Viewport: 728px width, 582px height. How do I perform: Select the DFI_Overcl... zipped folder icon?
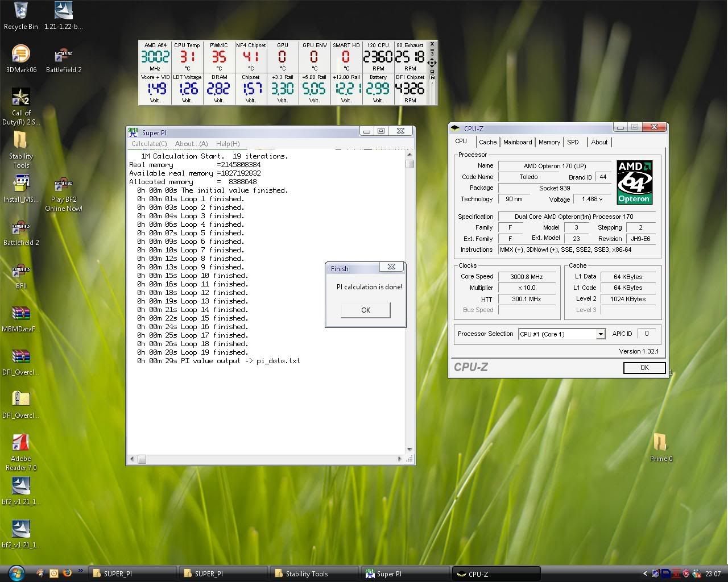(x=21, y=405)
